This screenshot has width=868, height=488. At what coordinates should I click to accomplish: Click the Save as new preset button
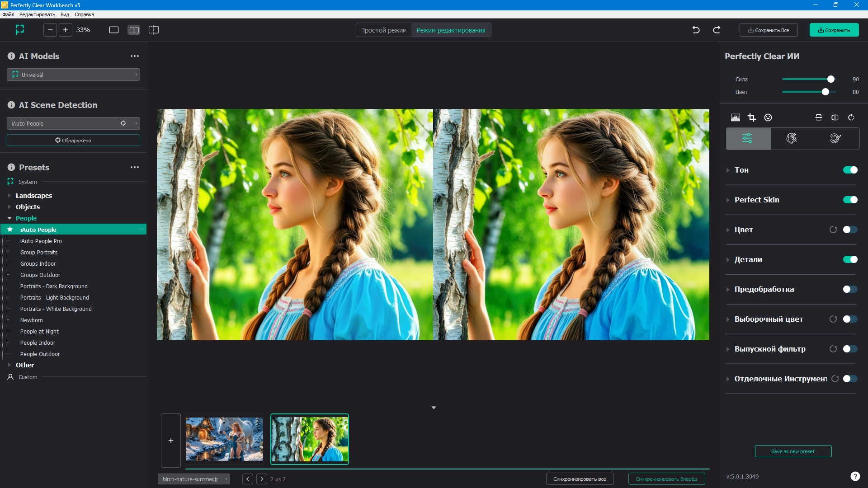coord(793,451)
